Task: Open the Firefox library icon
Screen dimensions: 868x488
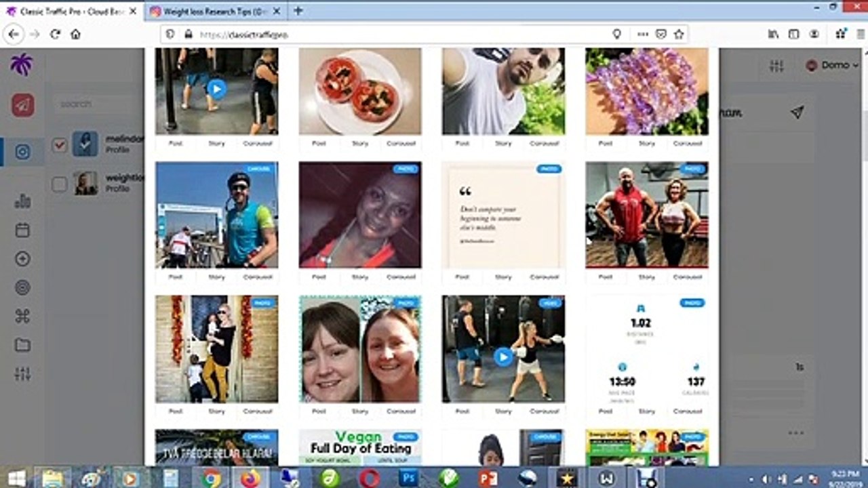Action: tap(773, 34)
